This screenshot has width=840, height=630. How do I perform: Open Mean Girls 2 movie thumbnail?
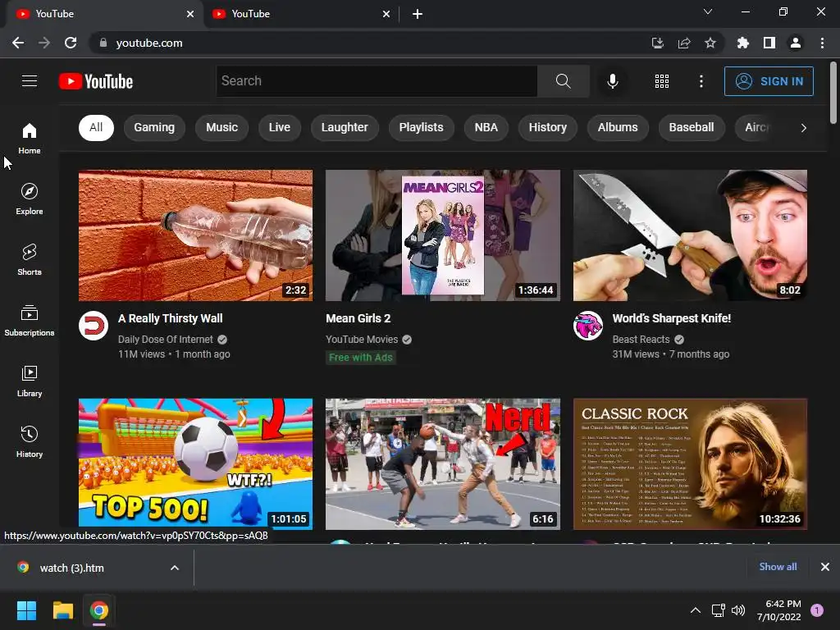[443, 235]
